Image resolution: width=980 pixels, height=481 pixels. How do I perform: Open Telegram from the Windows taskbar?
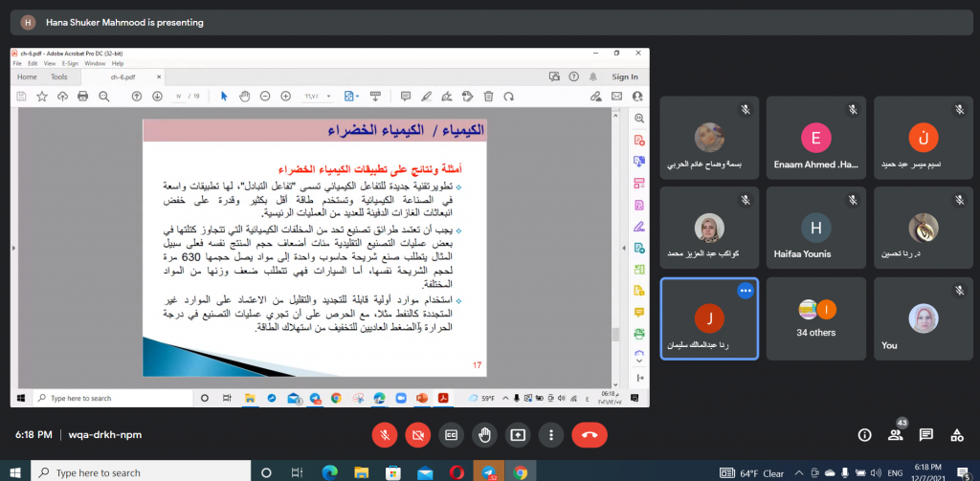point(490,472)
